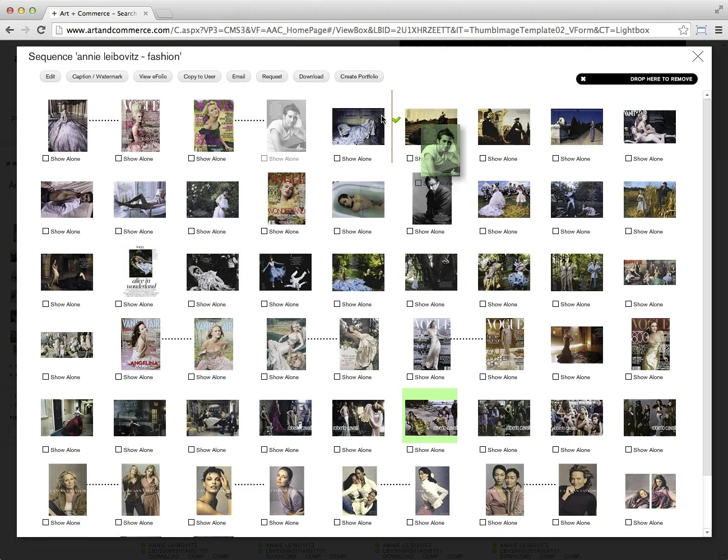Screen dimensions: 728x560
Task: Select the 'alice in wonderland' title page thumbnail
Action: (x=141, y=271)
